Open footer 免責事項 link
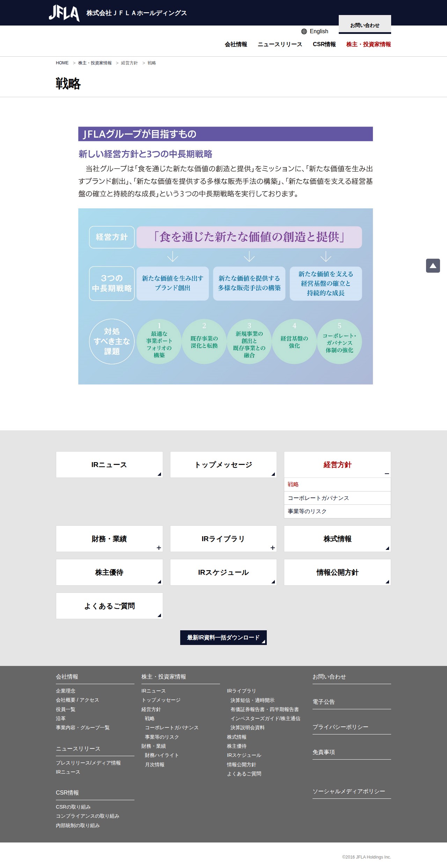 coord(324,752)
